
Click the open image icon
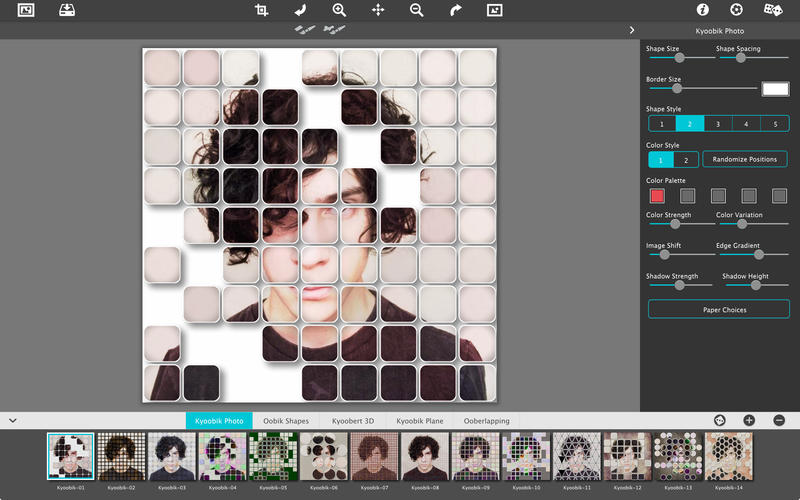26,10
